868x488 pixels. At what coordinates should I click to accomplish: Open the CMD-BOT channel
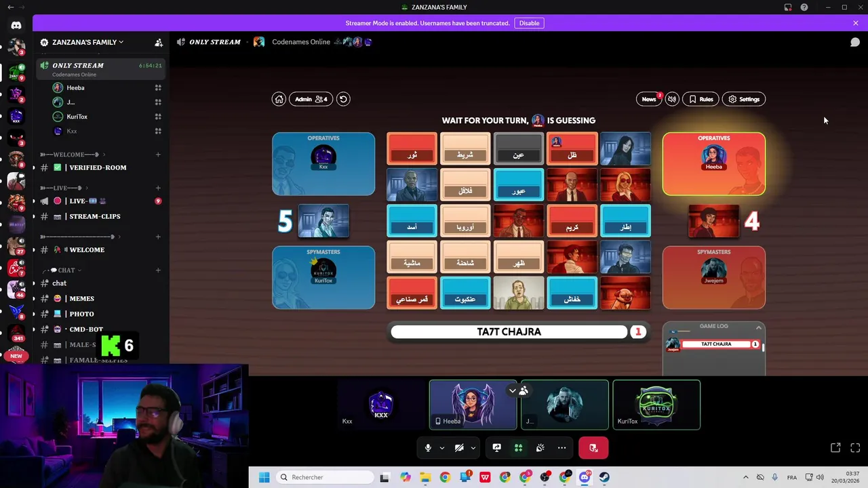[x=102, y=329]
